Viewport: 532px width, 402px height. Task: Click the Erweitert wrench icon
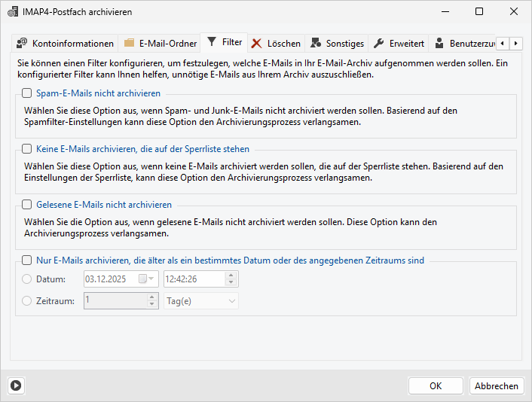point(379,43)
